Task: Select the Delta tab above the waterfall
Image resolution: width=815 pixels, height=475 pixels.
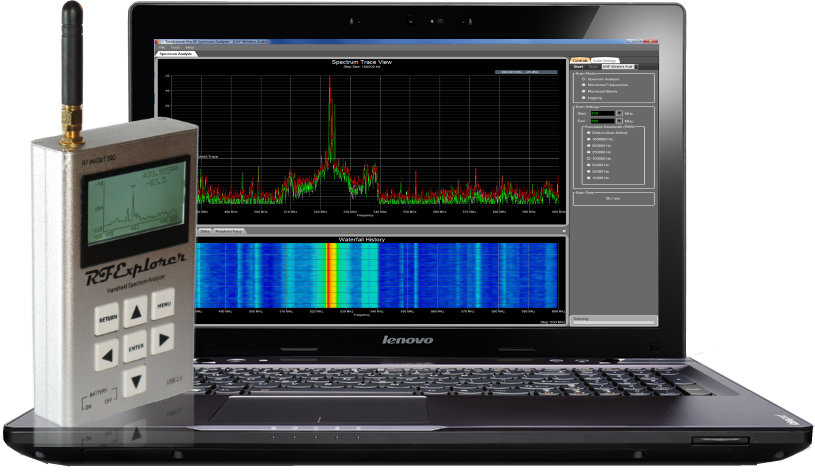Action: tap(205, 231)
